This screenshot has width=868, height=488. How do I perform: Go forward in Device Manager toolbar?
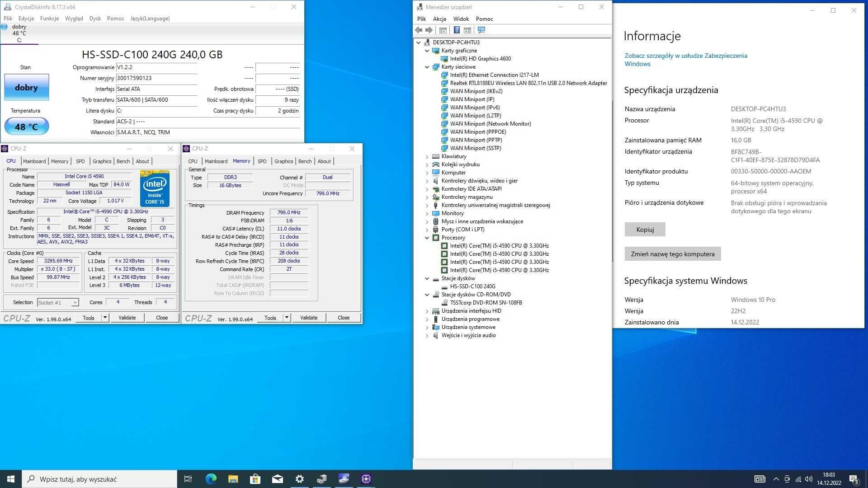(x=429, y=30)
